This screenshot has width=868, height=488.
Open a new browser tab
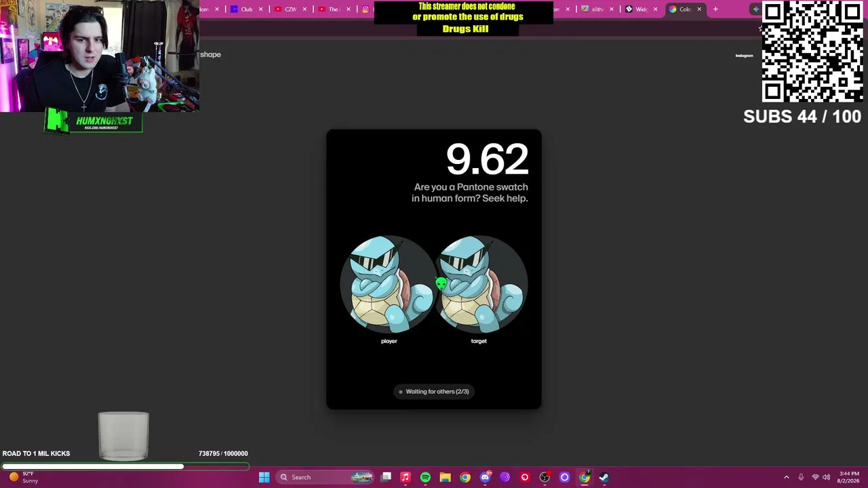715,9
